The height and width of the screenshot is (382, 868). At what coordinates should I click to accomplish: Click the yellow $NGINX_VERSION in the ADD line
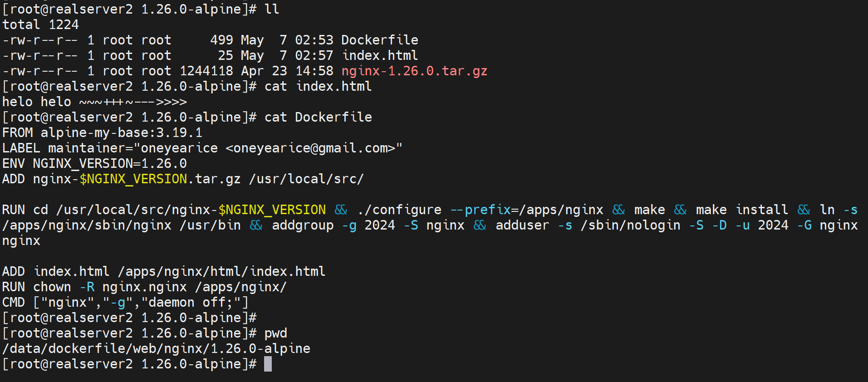coord(133,179)
